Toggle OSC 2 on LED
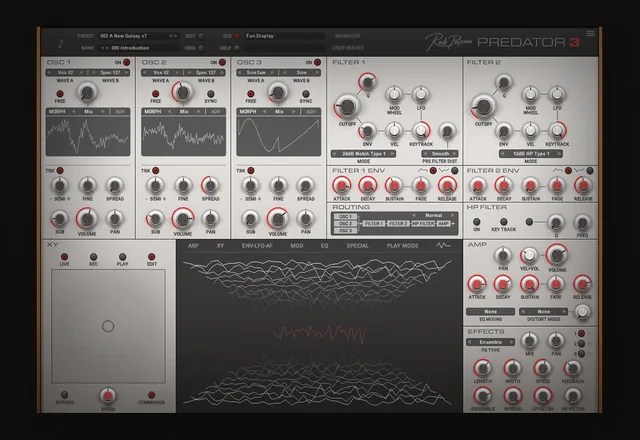Viewport: 640px width, 440px height. (222, 62)
